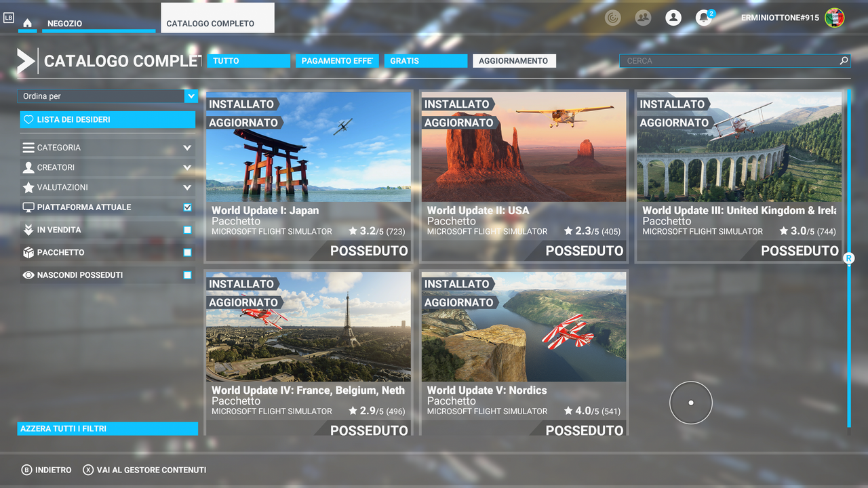Click the 4.0/5 (541) rating
This screenshot has width=868, height=488.
click(592, 411)
